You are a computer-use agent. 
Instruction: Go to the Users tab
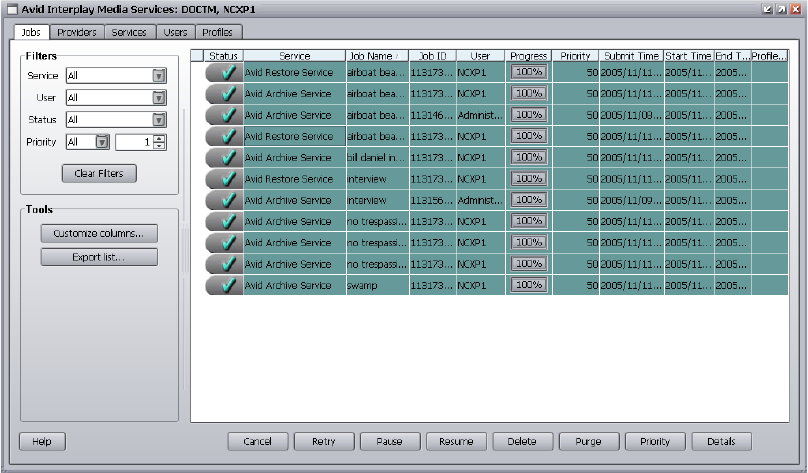175,32
